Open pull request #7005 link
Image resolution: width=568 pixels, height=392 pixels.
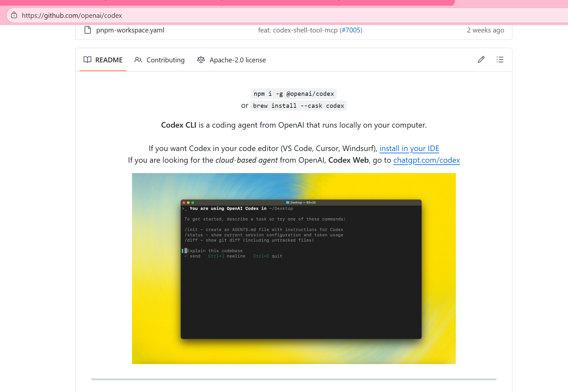(351, 30)
